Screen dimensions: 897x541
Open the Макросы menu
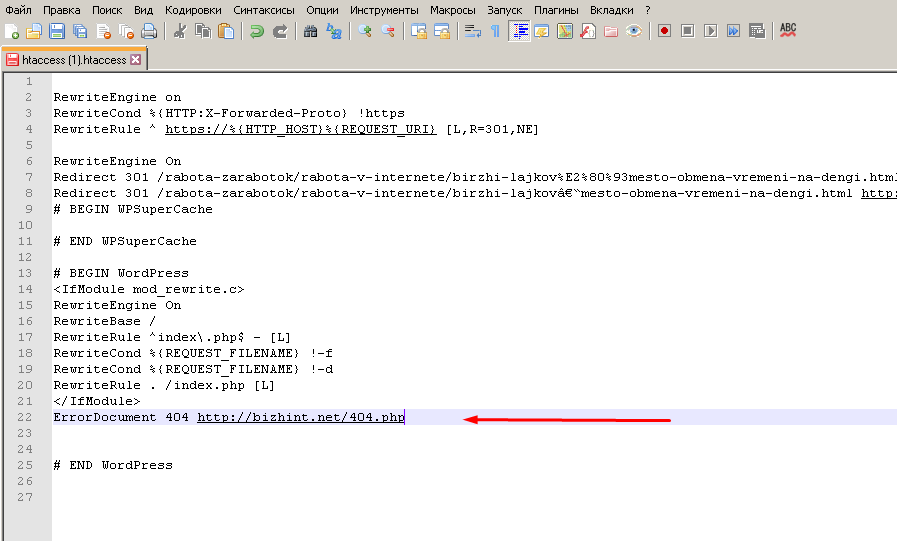coord(453,10)
